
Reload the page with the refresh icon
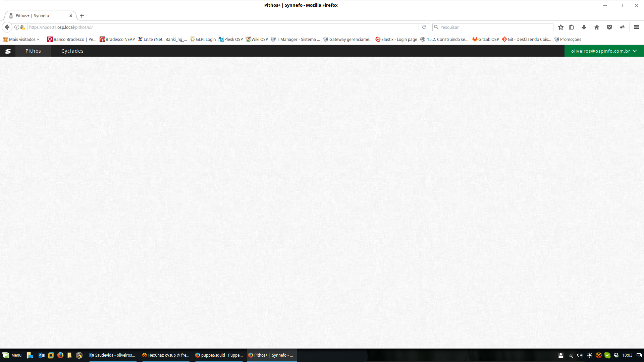point(424,27)
